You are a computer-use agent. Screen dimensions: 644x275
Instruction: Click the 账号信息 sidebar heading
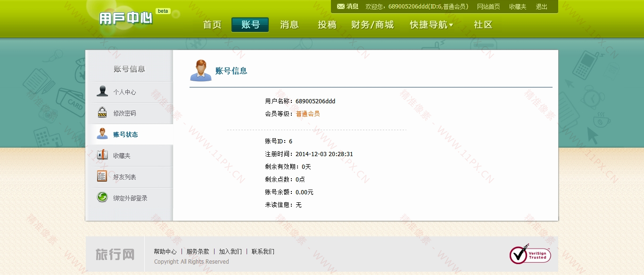point(129,69)
